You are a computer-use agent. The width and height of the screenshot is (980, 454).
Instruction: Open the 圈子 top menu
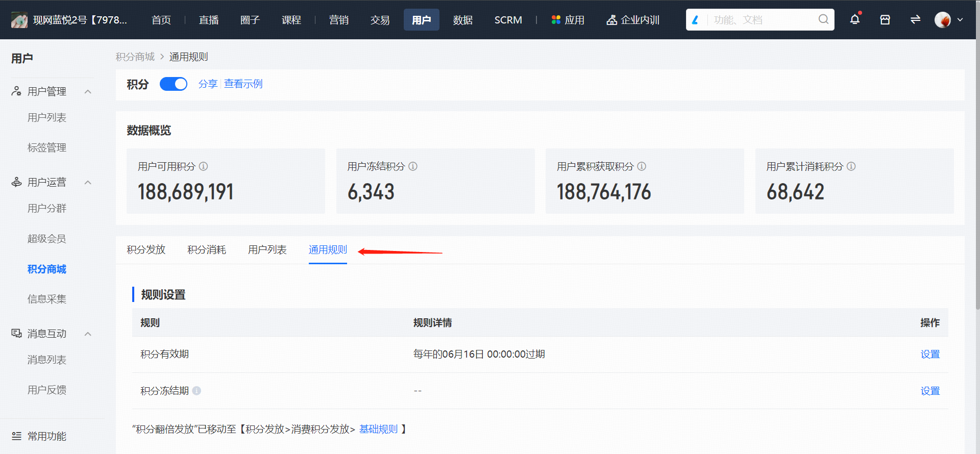tap(250, 20)
